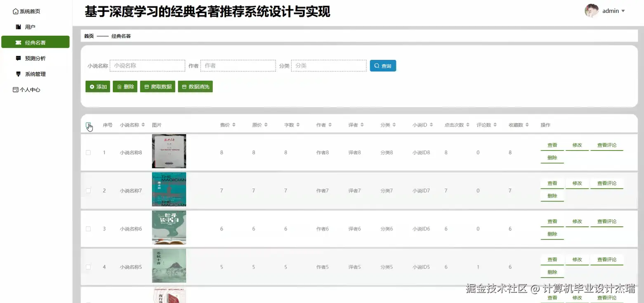Toggle the select-all checkbox in table header
The height and width of the screenshot is (303, 644).
88,125
